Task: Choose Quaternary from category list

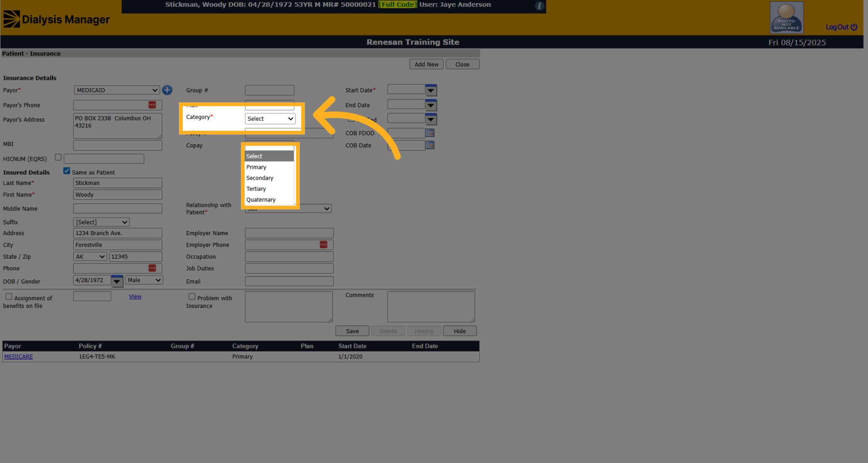Action: click(269, 200)
